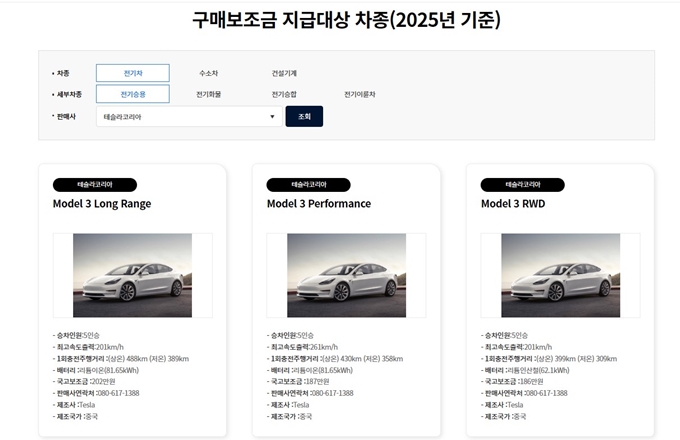
Task: Click the Model 3 RWD car image
Action: coord(560,275)
